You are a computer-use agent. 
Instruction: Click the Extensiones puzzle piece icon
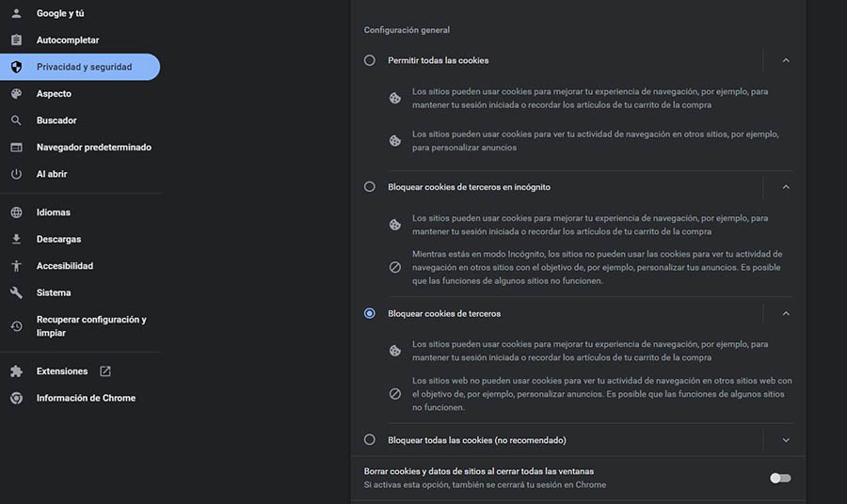pos(16,371)
